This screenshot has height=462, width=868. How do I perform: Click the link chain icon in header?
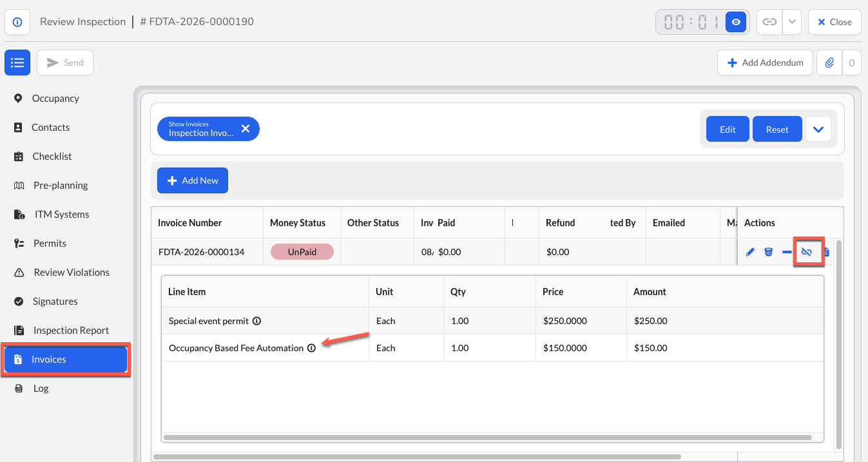pyautogui.click(x=769, y=22)
